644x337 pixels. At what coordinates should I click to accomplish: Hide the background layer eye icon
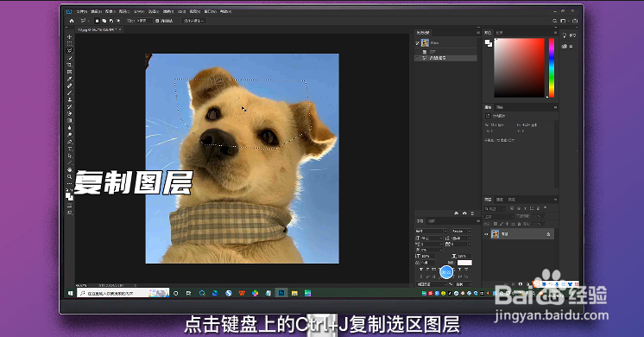486,234
